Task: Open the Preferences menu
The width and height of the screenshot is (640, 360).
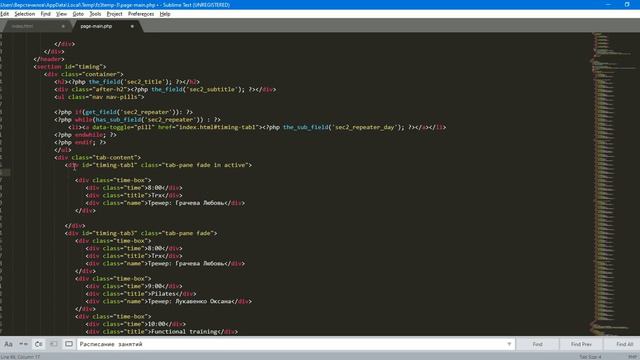Action: 141,14
